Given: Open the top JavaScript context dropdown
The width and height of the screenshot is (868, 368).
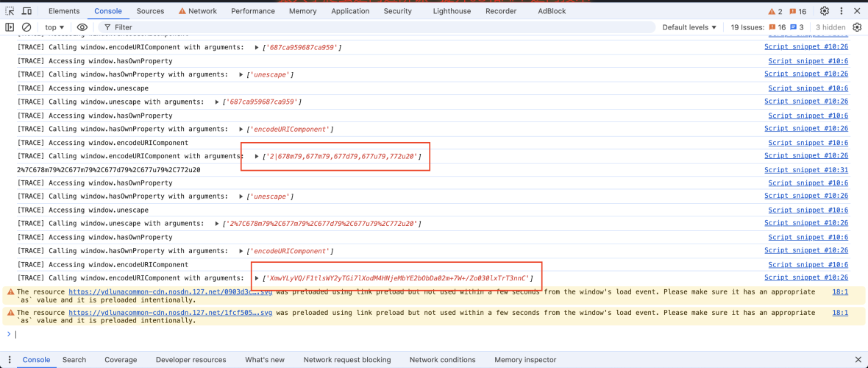Looking at the screenshot, I should (x=54, y=27).
